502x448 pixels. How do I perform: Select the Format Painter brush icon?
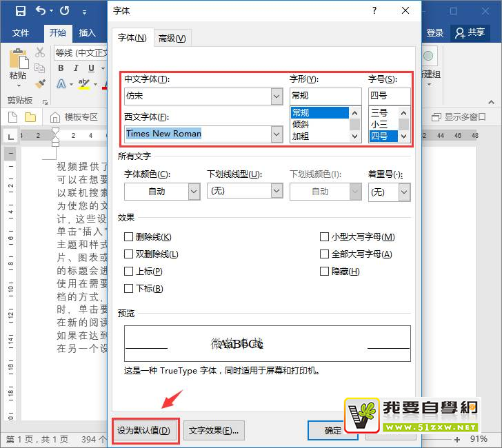coord(40,83)
